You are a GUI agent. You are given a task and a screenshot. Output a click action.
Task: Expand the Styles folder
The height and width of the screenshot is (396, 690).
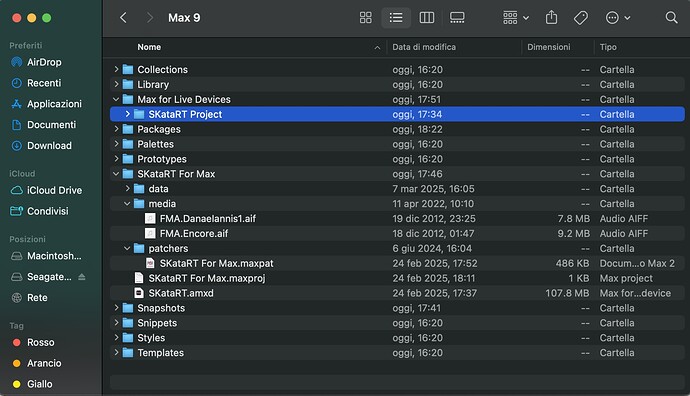(x=116, y=338)
